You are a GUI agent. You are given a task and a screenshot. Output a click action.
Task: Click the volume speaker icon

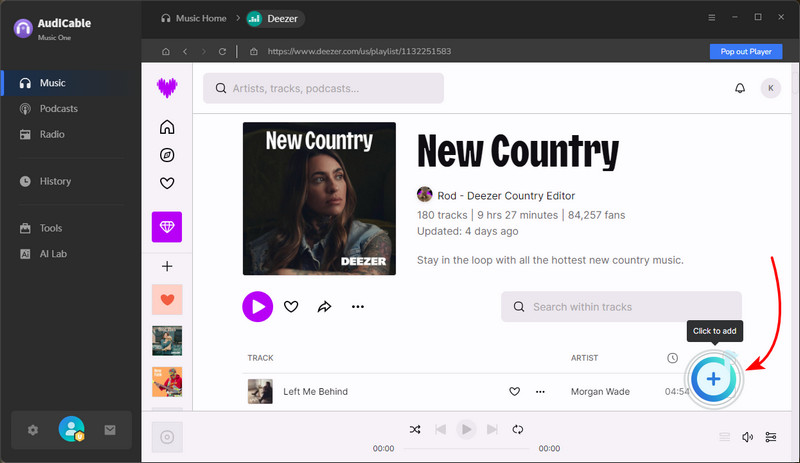(747, 437)
